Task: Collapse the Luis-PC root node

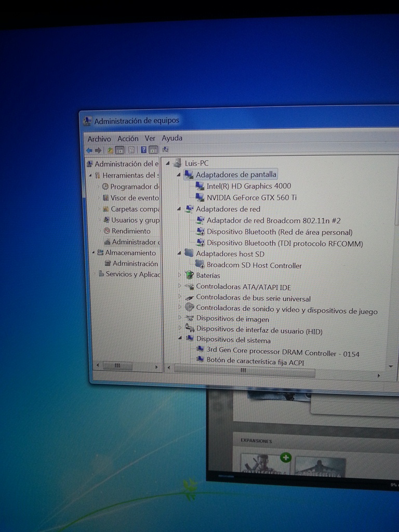Action: coord(168,164)
